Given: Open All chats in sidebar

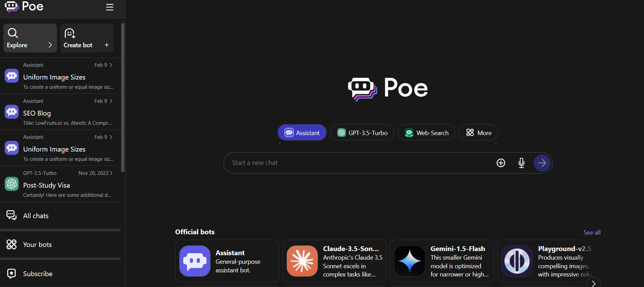Looking at the screenshot, I should click(x=35, y=216).
